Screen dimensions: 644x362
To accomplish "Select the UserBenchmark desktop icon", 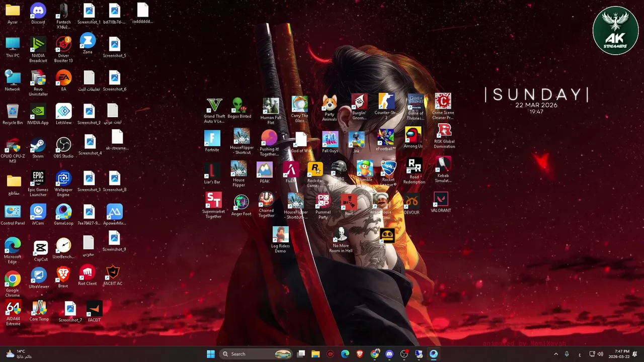I will pos(63,248).
